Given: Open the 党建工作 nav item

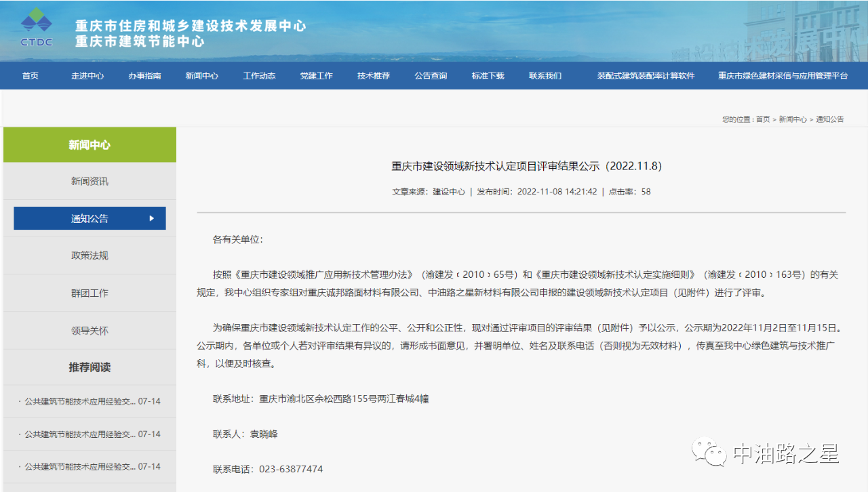Looking at the screenshot, I should pyautogui.click(x=317, y=76).
